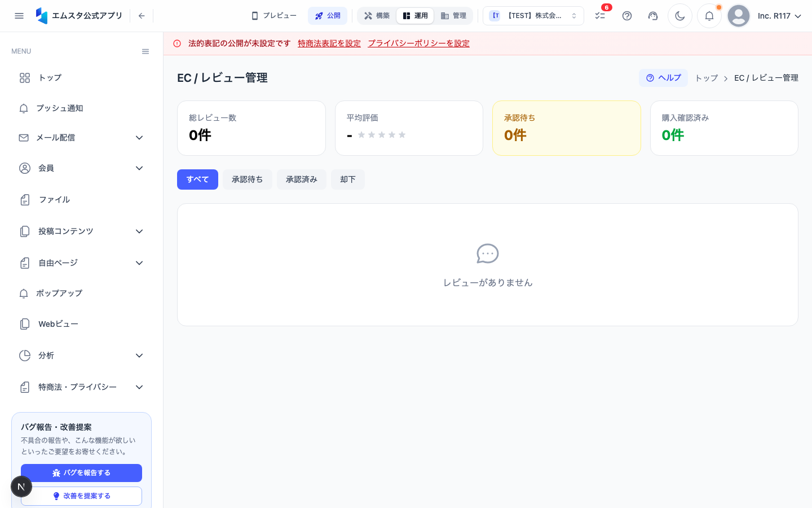The width and height of the screenshot is (812, 508).
Task: Toggle dark mode with the moon icon
Action: 680,16
